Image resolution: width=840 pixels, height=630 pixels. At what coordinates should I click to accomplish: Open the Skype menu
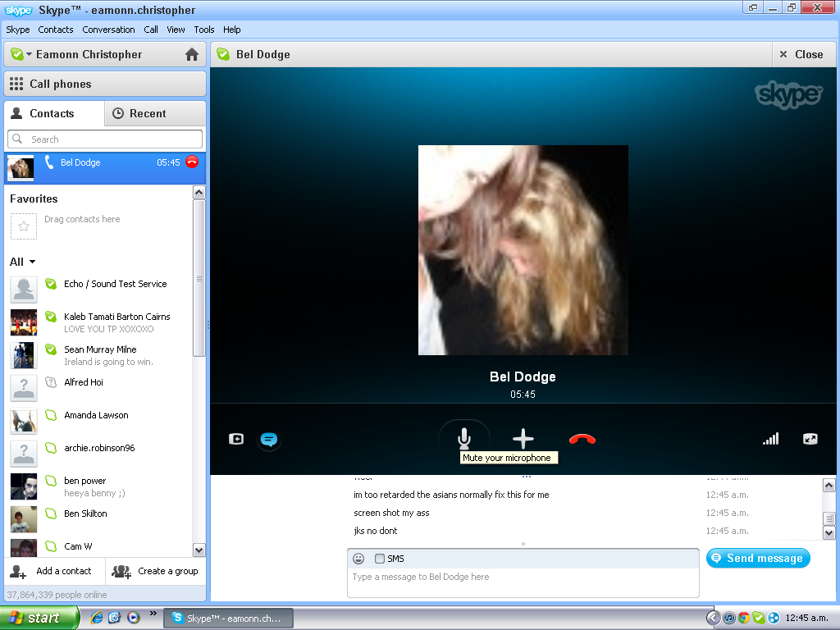coord(18,30)
